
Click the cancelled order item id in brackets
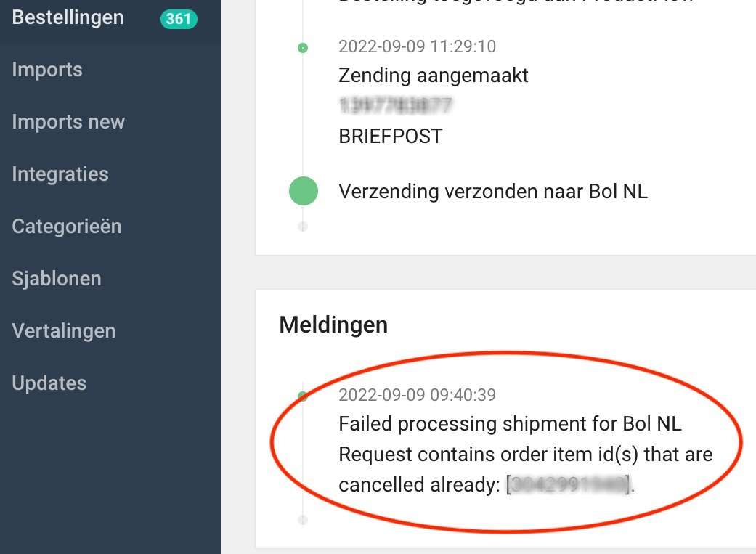click(x=570, y=484)
